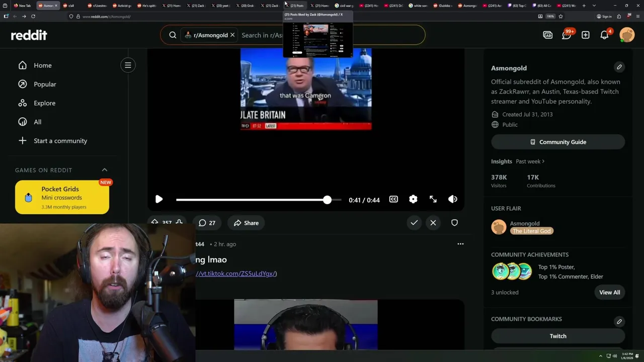The width and height of the screenshot is (644, 362).
Task: Switch to the IDubbbz browser tab
Action: tap(443, 6)
